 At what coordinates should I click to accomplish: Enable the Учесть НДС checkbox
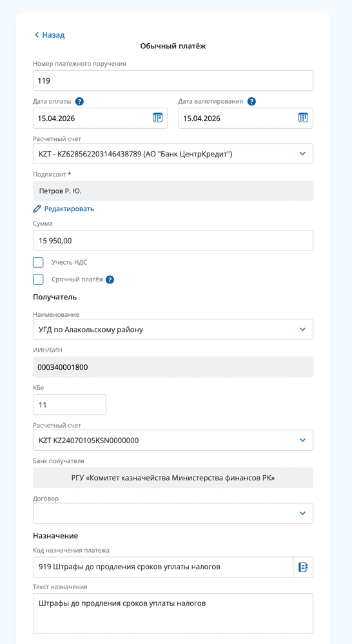(x=38, y=263)
